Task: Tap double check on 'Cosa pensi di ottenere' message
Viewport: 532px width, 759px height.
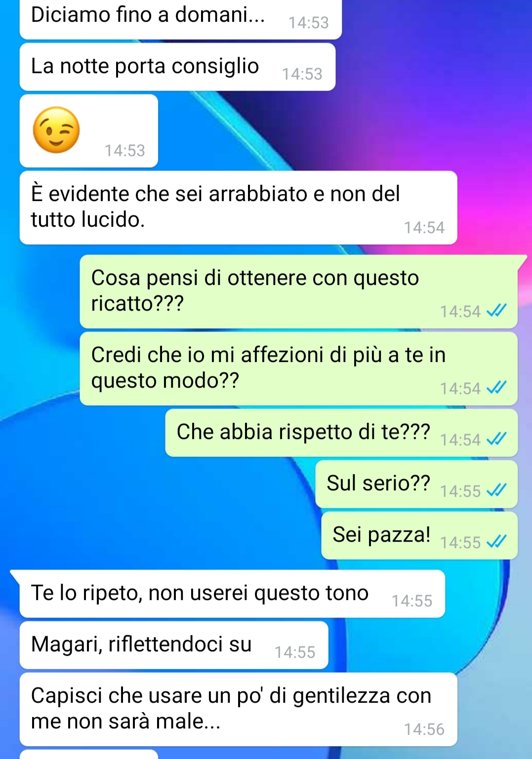Action: click(496, 311)
